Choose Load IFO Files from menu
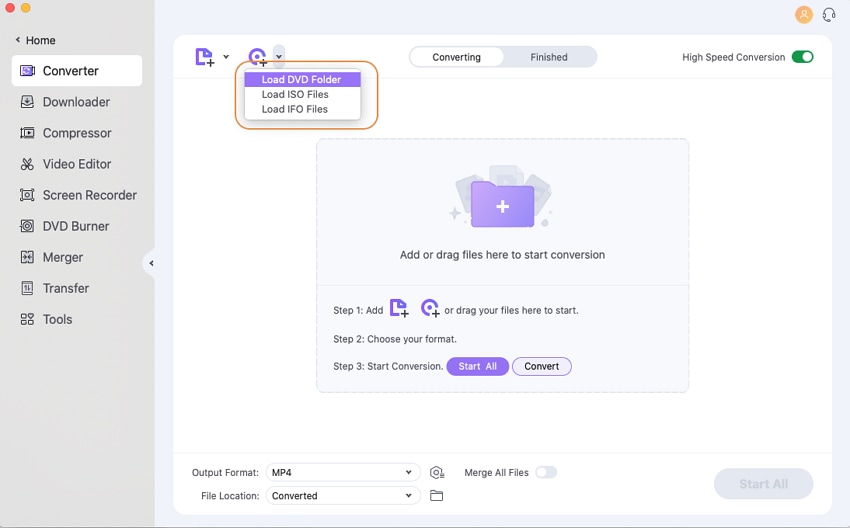 click(295, 109)
